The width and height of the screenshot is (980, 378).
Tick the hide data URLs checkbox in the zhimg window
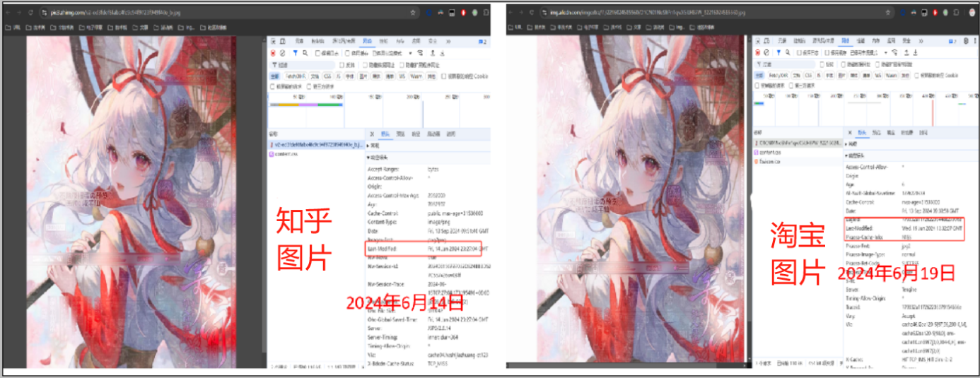365,65
